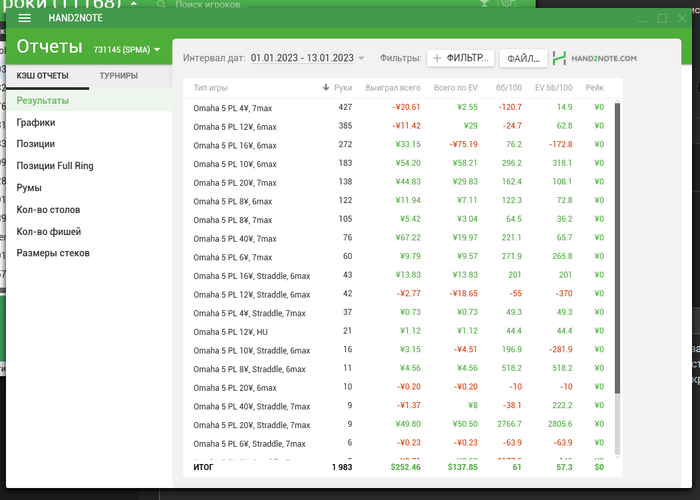This screenshot has width=700, height=500.
Task: Switch to the Турниры tab
Action: coord(119,75)
